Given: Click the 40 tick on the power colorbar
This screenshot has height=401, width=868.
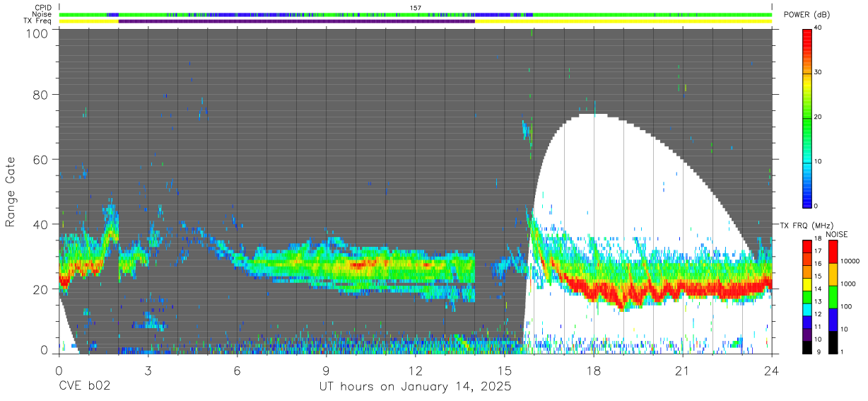Looking at the screenshot, I should (816, 28).
